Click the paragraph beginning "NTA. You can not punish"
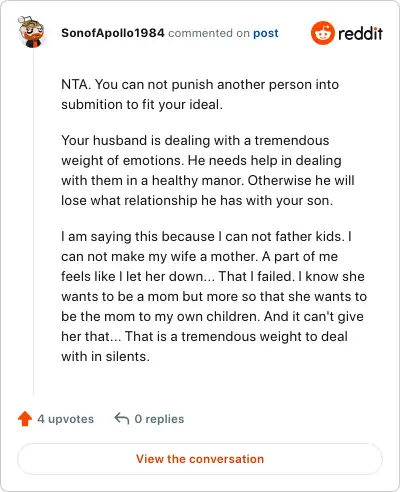 [x=200, y=94]
